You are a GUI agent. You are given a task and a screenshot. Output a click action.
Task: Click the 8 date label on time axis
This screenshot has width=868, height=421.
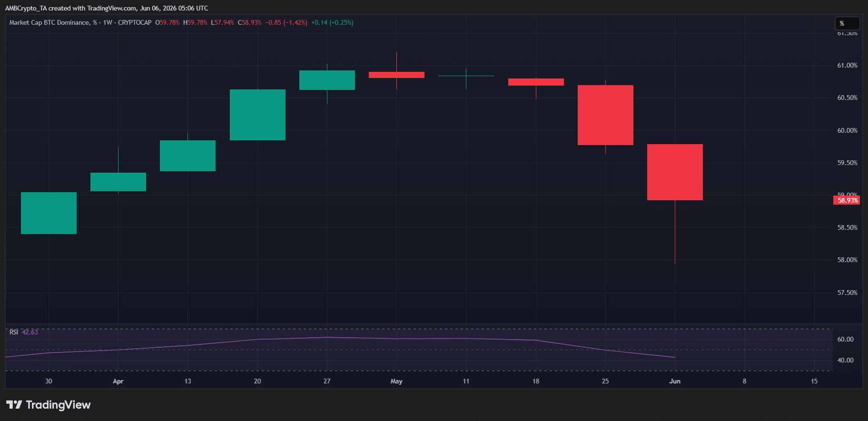[745, 381]
